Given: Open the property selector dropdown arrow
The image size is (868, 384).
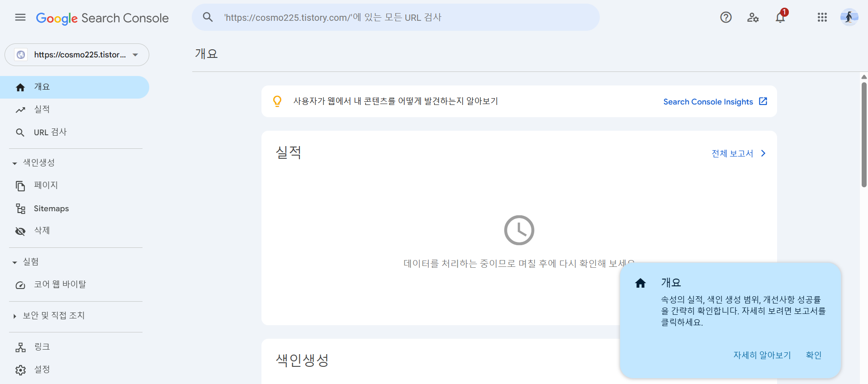Looking at the screenshot, I should (135, 55).
